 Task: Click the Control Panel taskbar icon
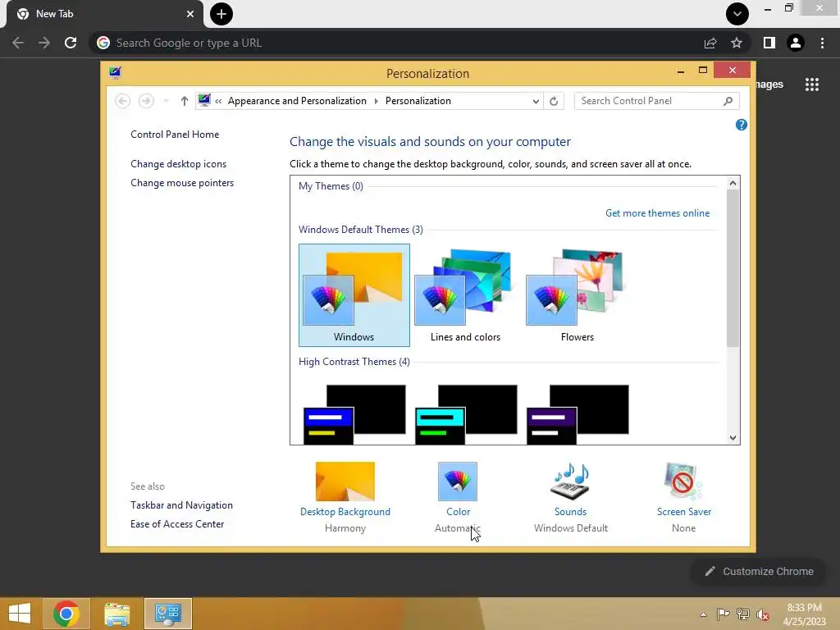168,614
